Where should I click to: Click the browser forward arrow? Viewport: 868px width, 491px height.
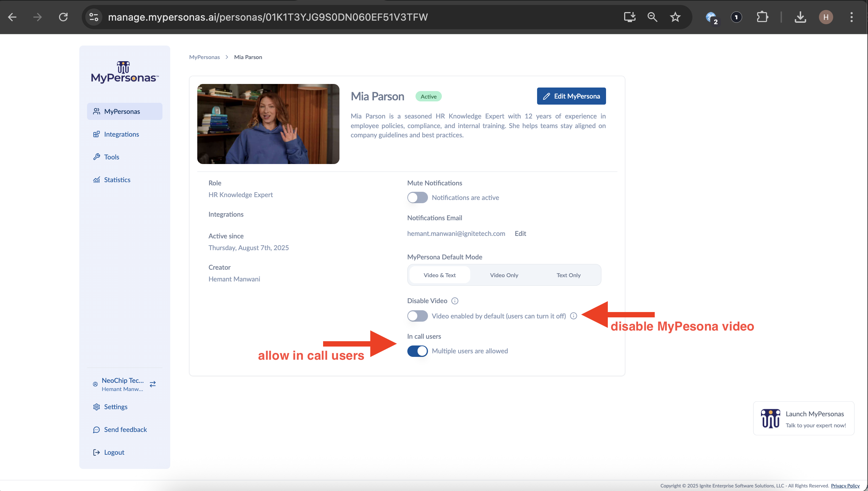point(37,17)
